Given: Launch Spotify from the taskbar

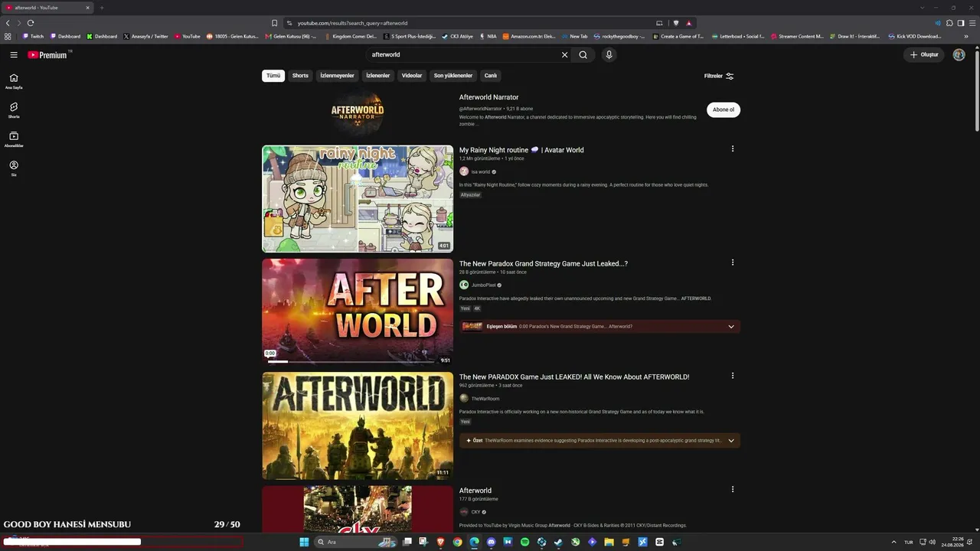Looking at the screenshot, I should 524,542.
